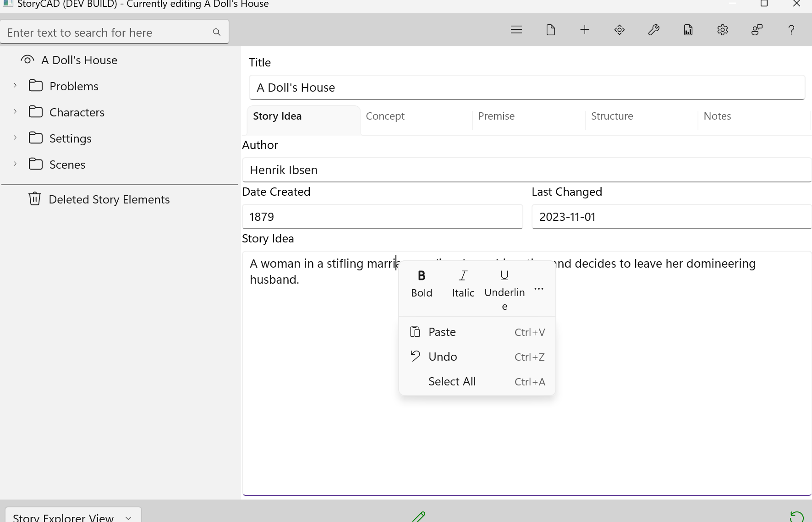Expand the Scenes tree node

click(15, 164)
